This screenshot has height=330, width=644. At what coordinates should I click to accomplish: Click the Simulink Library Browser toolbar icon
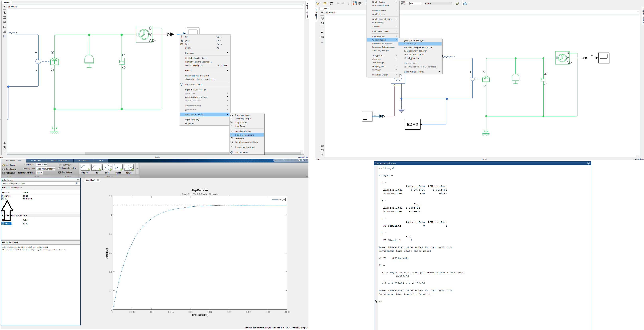pos(355,3)
